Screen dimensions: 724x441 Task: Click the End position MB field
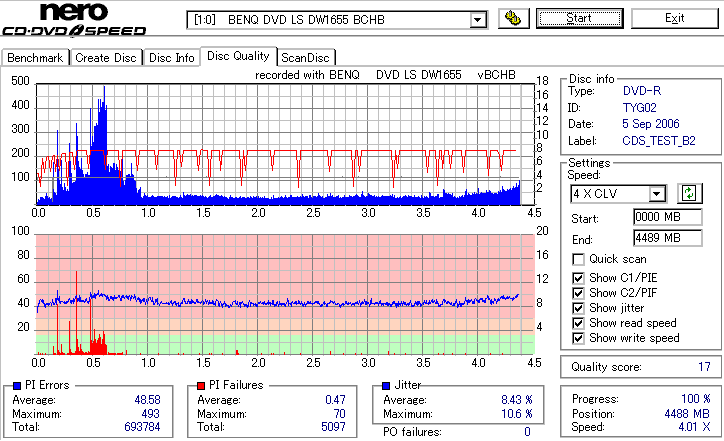click(x=668, y=238)
